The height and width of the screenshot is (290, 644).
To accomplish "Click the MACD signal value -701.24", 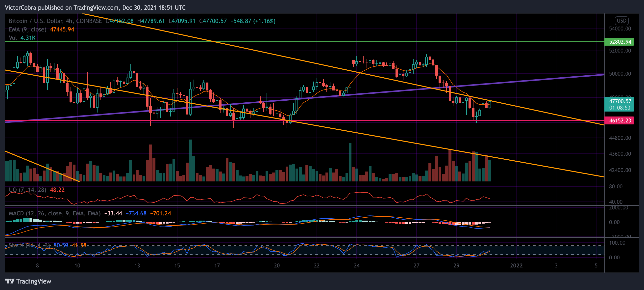I will point(160,213).
